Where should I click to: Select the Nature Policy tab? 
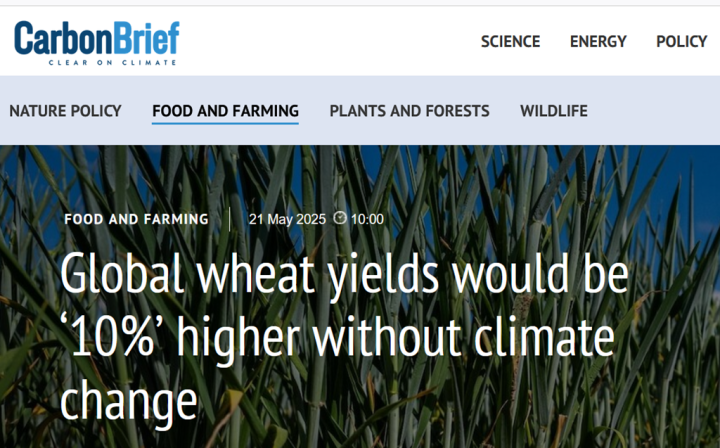pos(65,111)
